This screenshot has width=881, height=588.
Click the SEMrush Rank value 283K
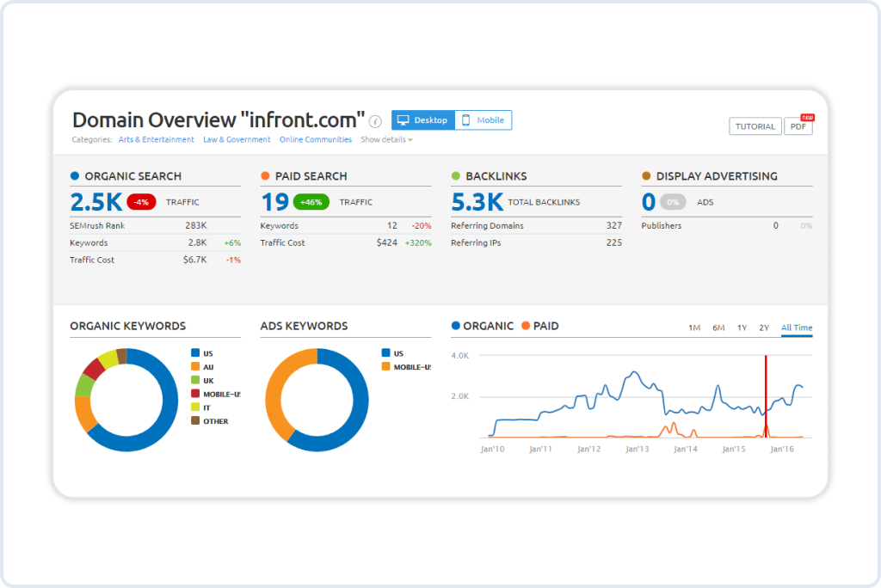coord(196,225)
